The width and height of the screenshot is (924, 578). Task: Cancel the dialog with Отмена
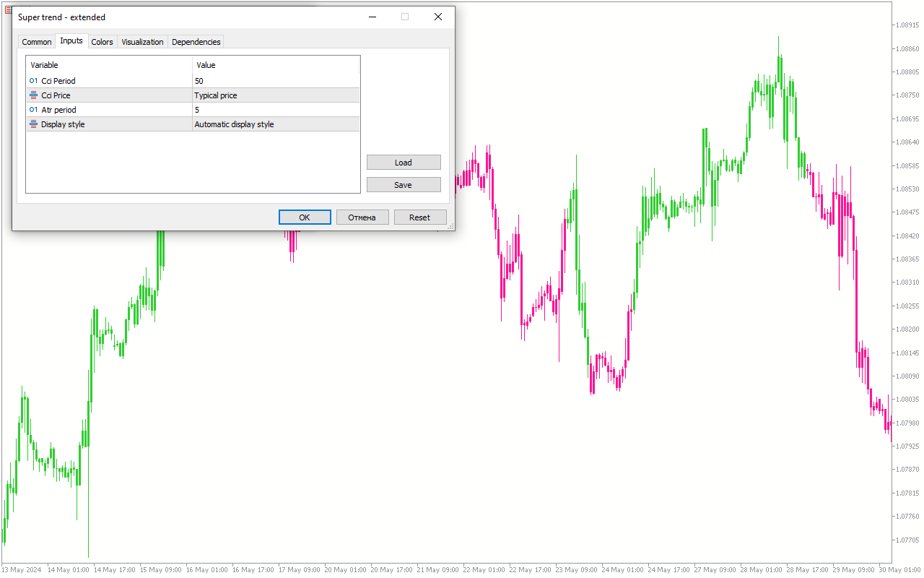point(362,217)
